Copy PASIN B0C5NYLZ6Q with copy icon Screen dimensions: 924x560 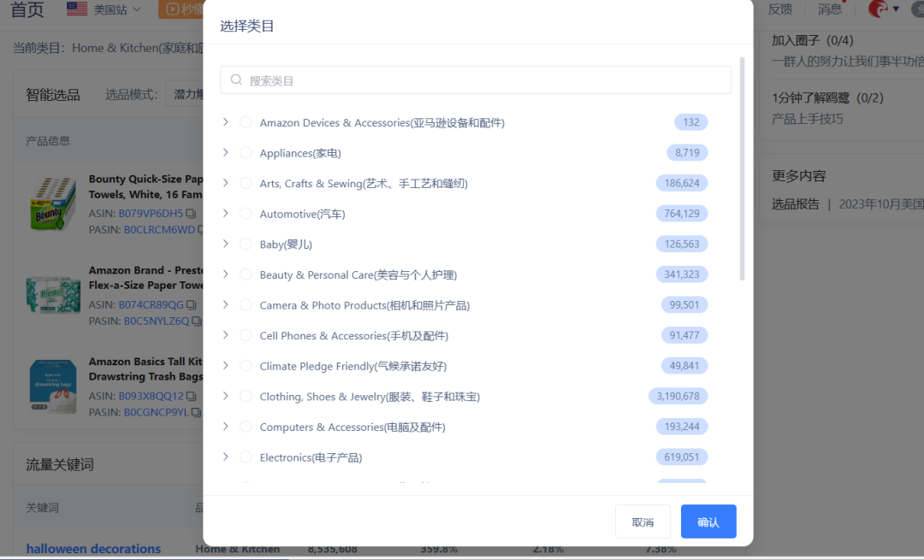[x=196, y=321]
